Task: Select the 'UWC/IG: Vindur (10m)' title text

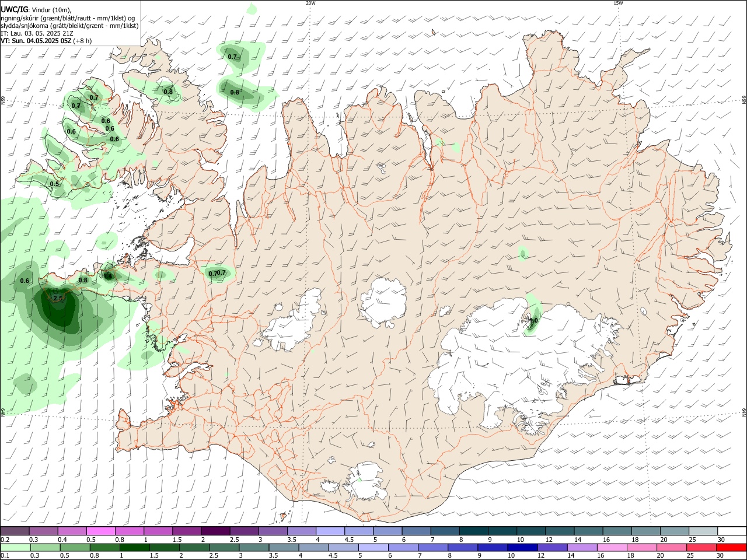Action: point(36,9)
